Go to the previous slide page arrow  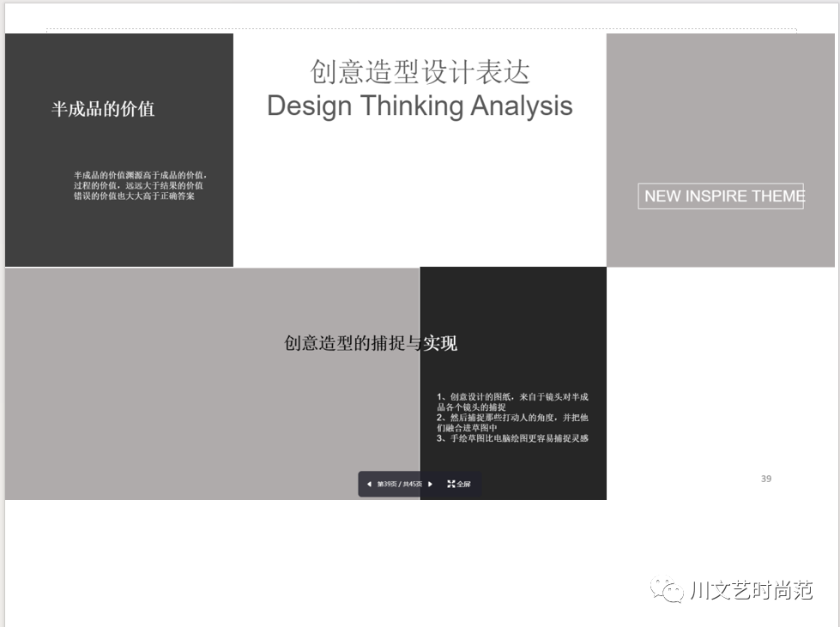(x=369, y=485)
